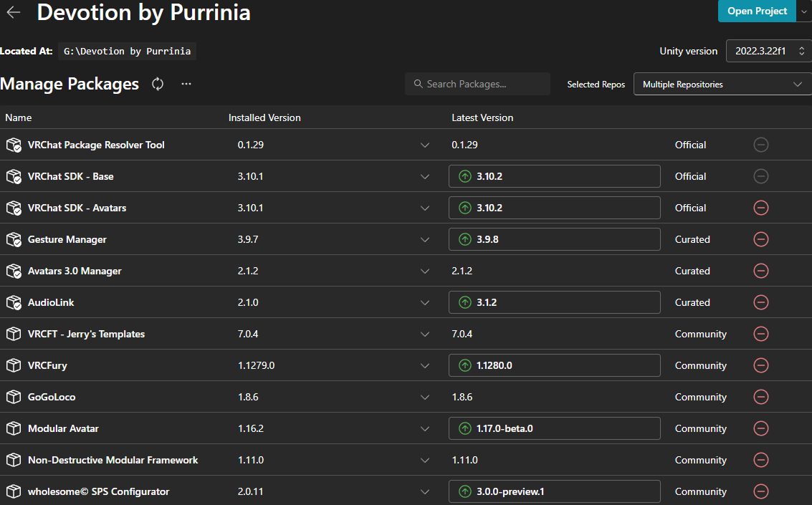This screenshot has height=505, width=812.
Task: Click the GoGoLoco package icon
Action: coord(14,397)
